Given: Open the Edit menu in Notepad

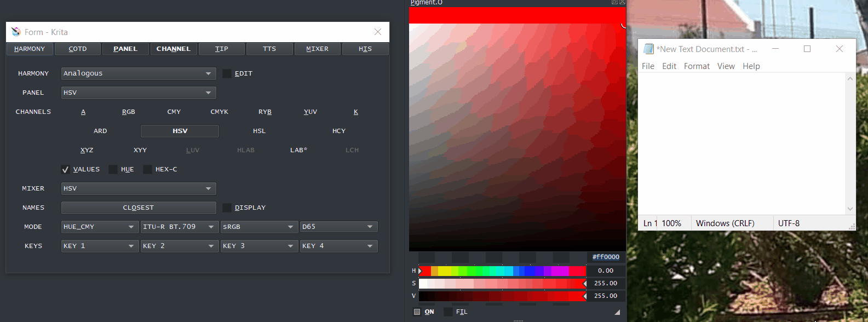Looking at the screenshot, I should 669,66.
